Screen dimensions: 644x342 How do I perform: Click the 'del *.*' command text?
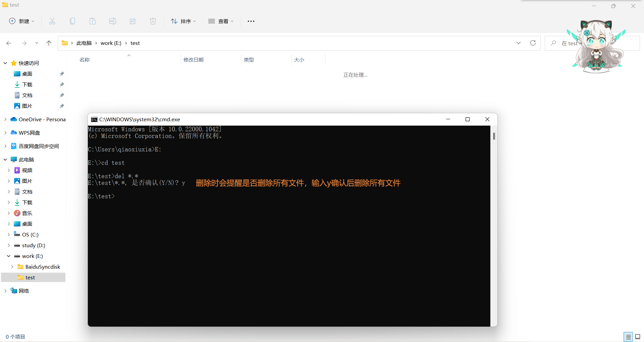click(x=126, y=176)
